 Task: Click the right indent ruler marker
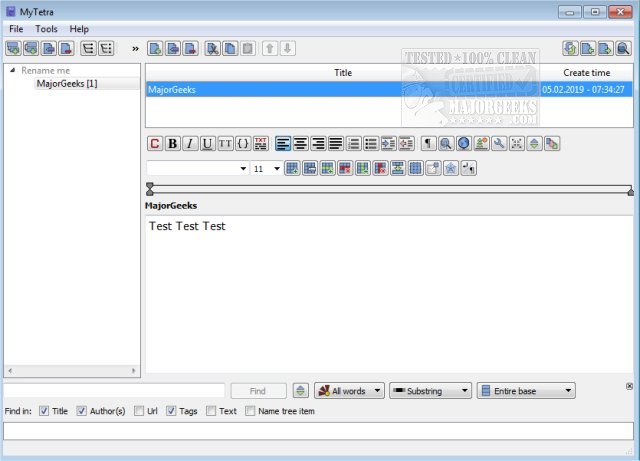coord(631,191)
